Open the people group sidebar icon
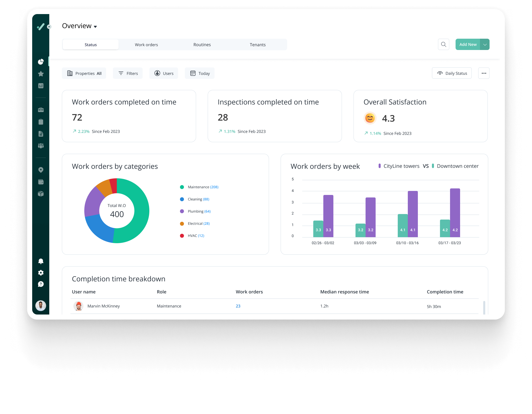 tap(41, 146)
